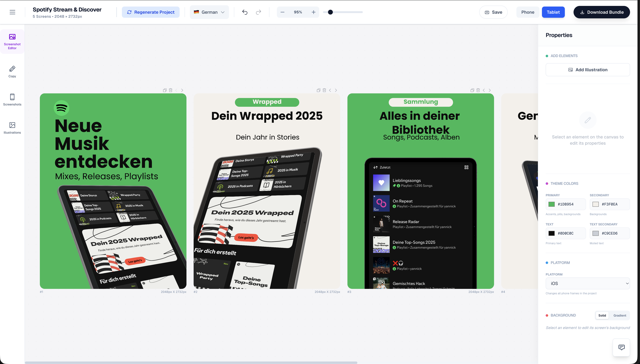Click the redo arrow
The width and height of the screenshot is (640, 364).
tap(258, 12)
